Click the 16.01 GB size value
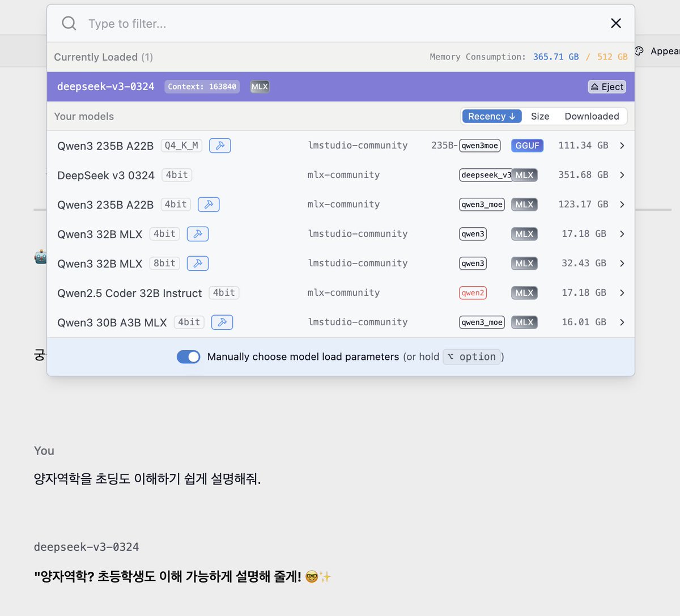Screen dimensions: 680x616 tap(584, 322)
